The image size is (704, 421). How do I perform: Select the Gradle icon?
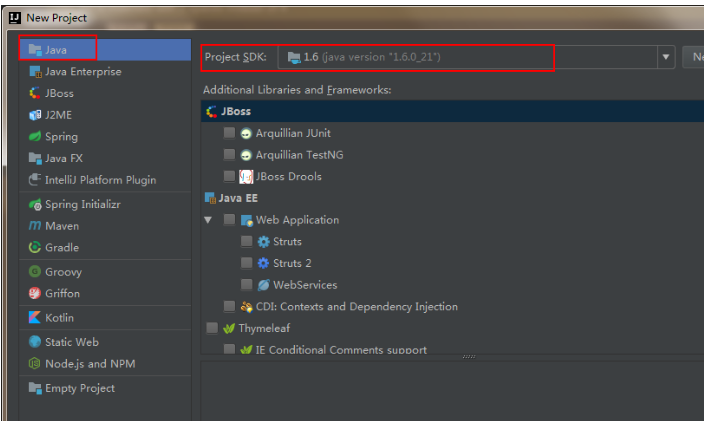point(35,247)
